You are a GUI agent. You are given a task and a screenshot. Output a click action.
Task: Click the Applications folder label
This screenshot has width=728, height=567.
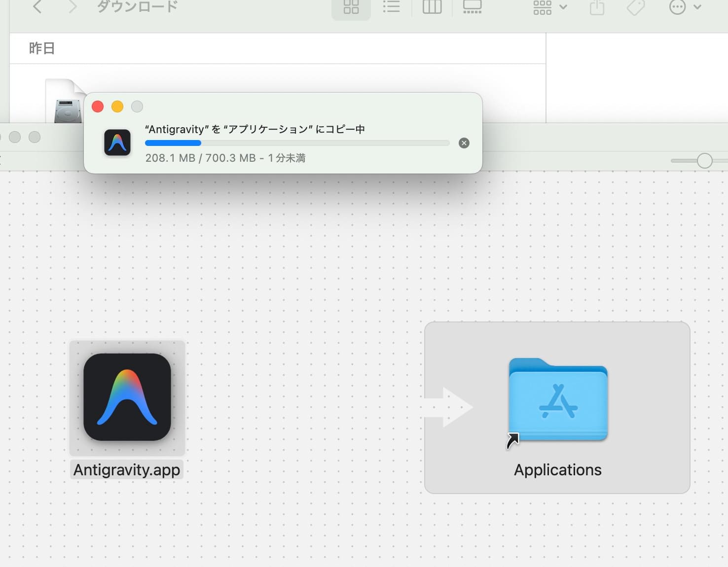click(557, 469)
